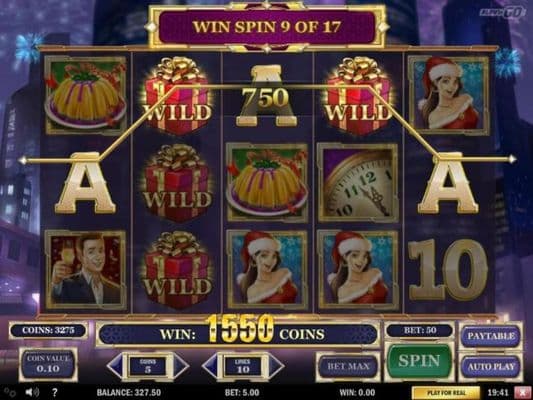
Task: Click the clock symbol on reels
Action: pyautogui.click(x=358, y=183)
